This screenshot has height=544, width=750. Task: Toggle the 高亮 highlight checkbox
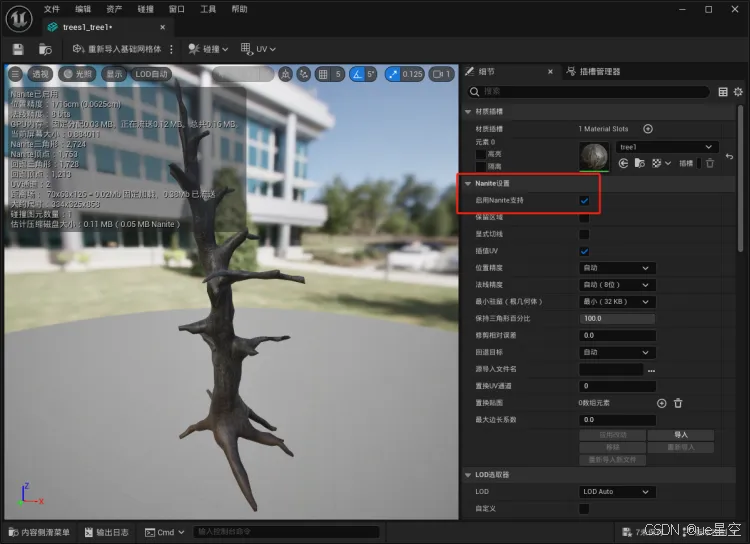coord(481,154)
